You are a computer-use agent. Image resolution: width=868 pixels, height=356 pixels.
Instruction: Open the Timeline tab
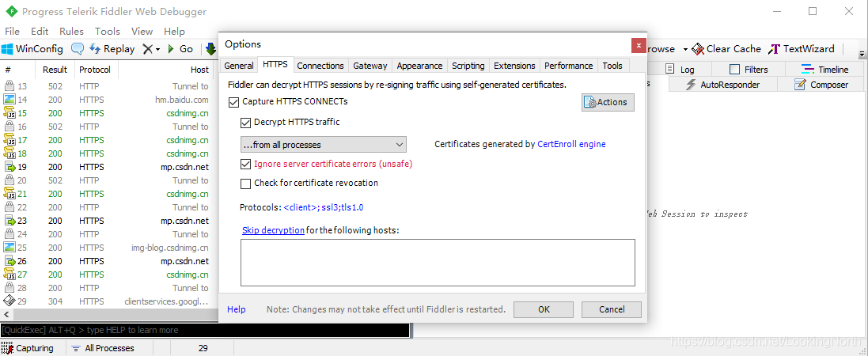pos(824,69)
